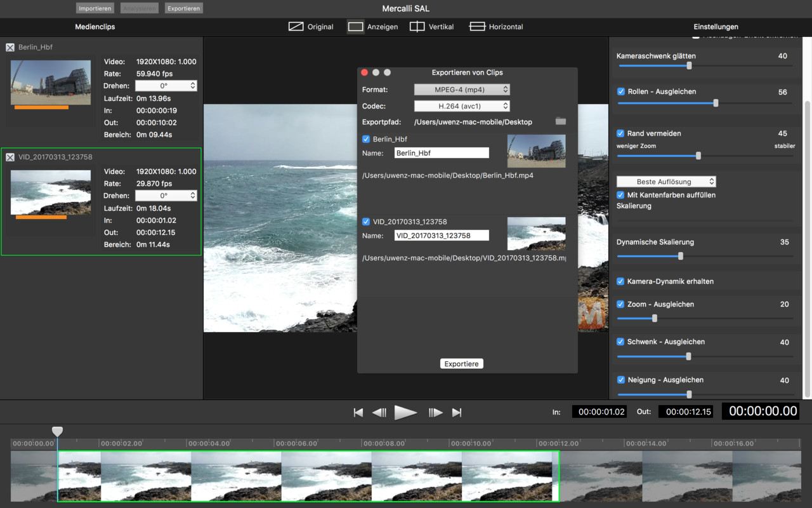Adjust Rollen - Ausgleichen slider

[x=716, y=103]
